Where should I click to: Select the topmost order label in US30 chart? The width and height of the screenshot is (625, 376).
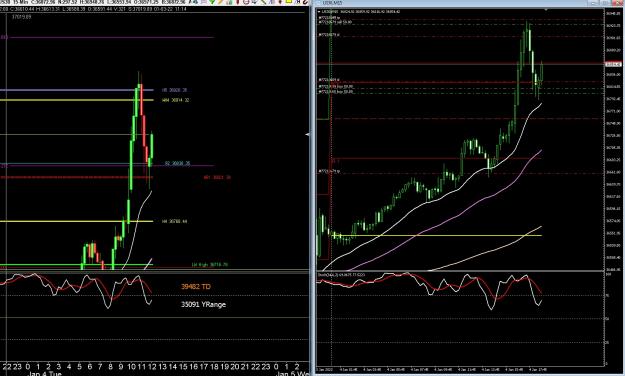pos(329,18)
